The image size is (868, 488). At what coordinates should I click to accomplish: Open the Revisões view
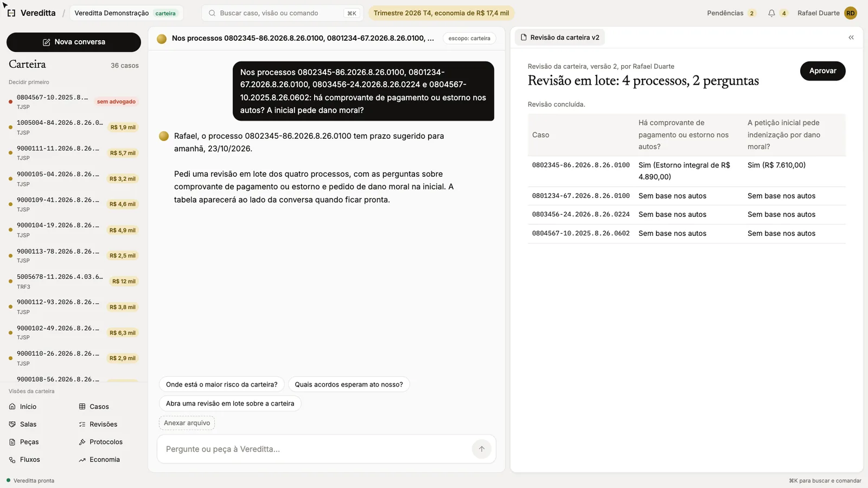(x=98, y=425)
